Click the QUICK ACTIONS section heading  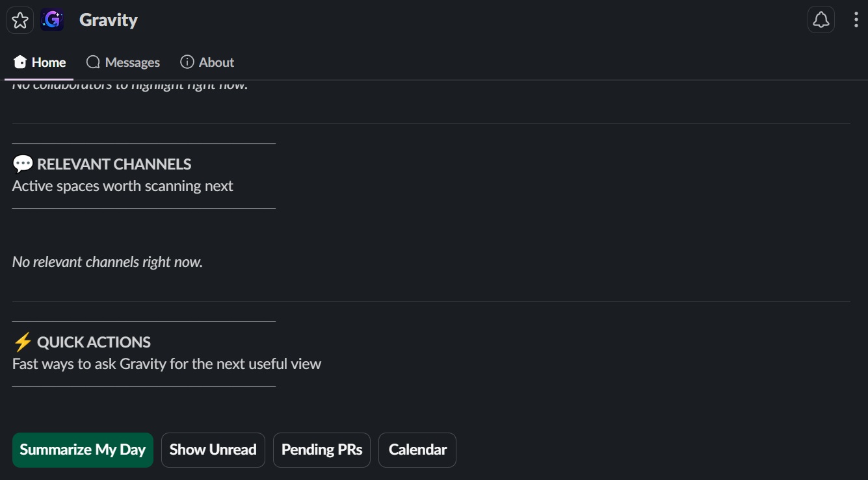[x=94, y=342]
